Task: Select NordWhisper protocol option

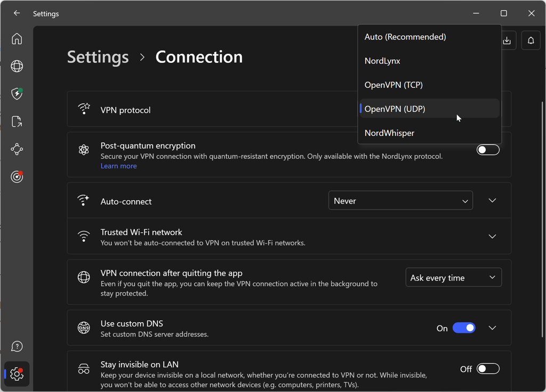Action: tap(429, 133)
